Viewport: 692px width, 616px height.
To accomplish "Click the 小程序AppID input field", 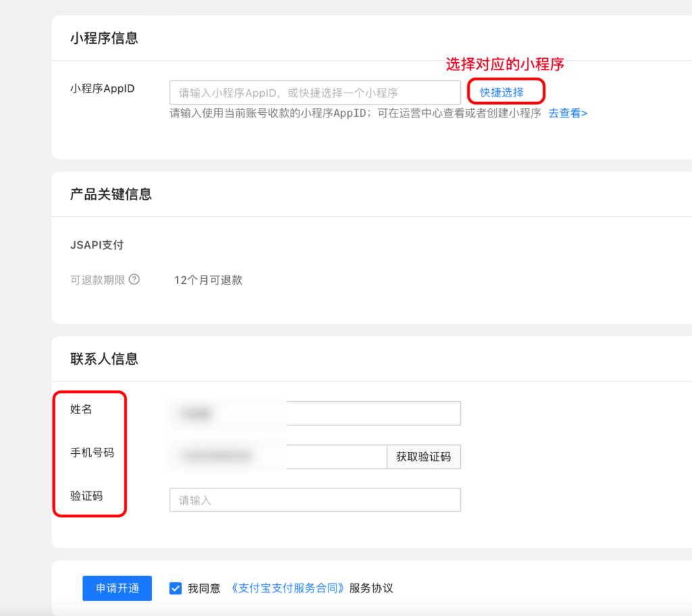I will (314, 92).
